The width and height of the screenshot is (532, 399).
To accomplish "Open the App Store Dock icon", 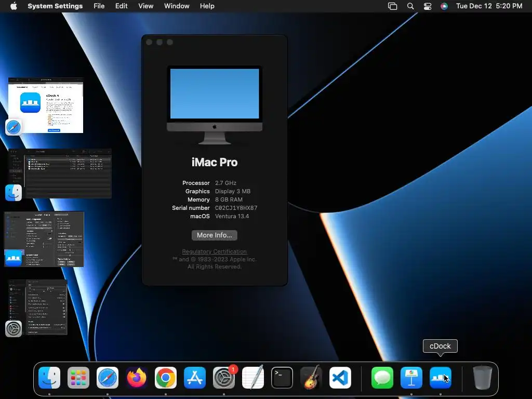I will [x=195, y=378].
